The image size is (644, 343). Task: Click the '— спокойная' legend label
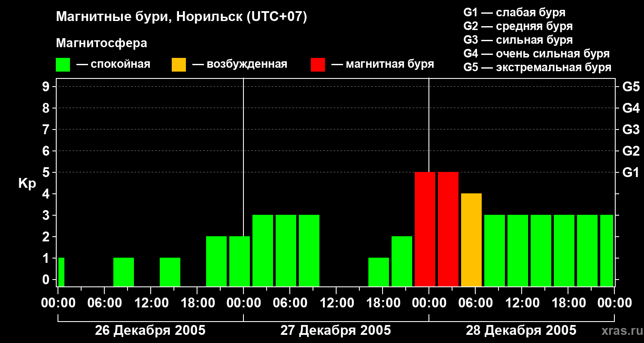113,64
